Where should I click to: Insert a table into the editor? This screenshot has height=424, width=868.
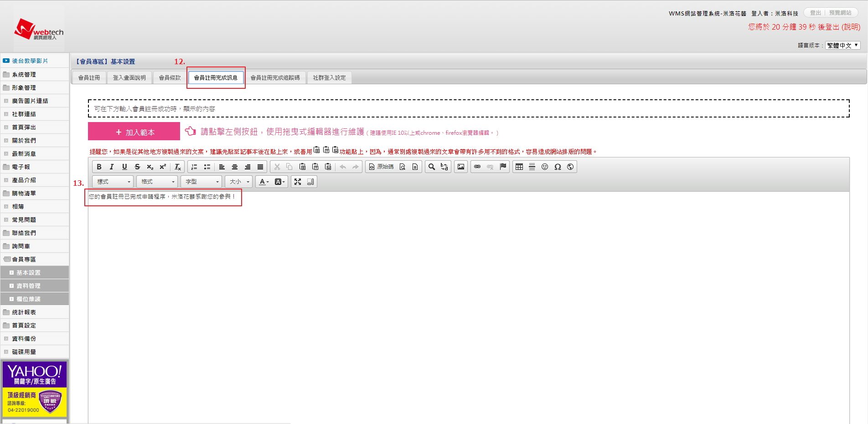519,167
